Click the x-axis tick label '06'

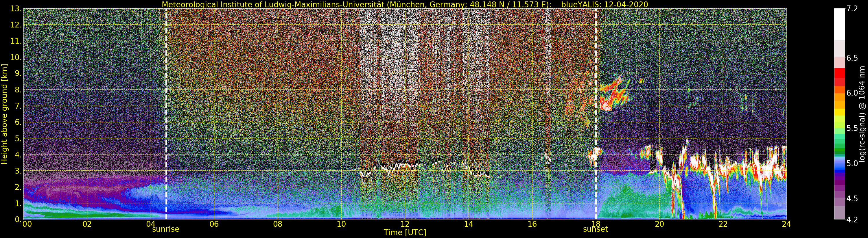point(214,224)
